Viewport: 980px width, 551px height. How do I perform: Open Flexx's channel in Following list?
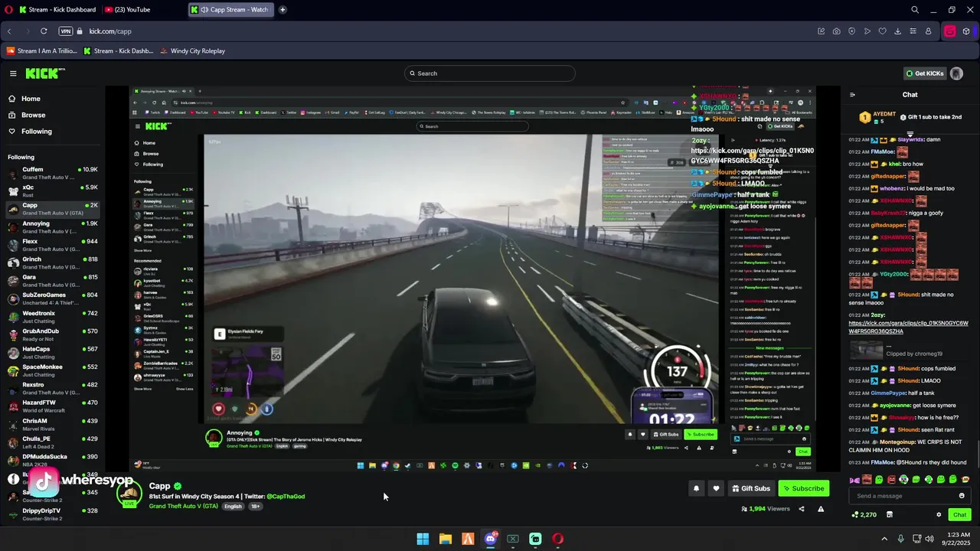[52, 245]
